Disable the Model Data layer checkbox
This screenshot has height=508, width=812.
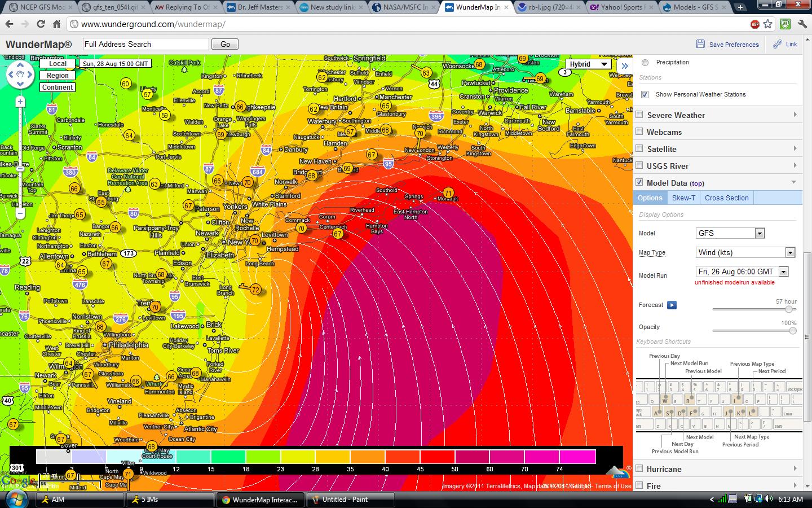click(x=639, y=182)
